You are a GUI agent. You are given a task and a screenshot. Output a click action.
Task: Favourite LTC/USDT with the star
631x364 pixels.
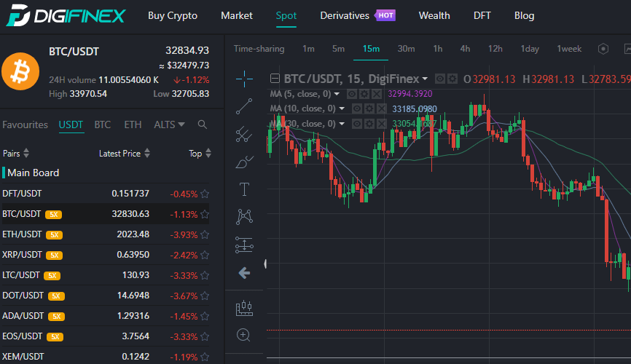click(x=205, y=275)
